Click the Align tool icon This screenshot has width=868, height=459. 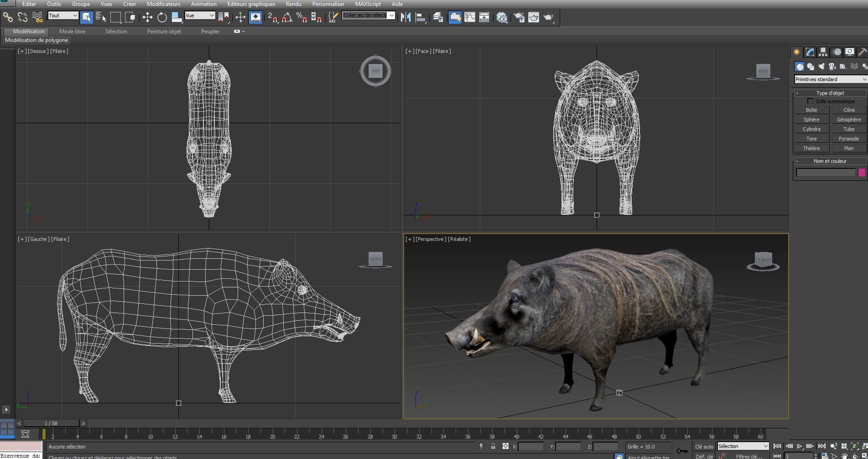[421, 17]
